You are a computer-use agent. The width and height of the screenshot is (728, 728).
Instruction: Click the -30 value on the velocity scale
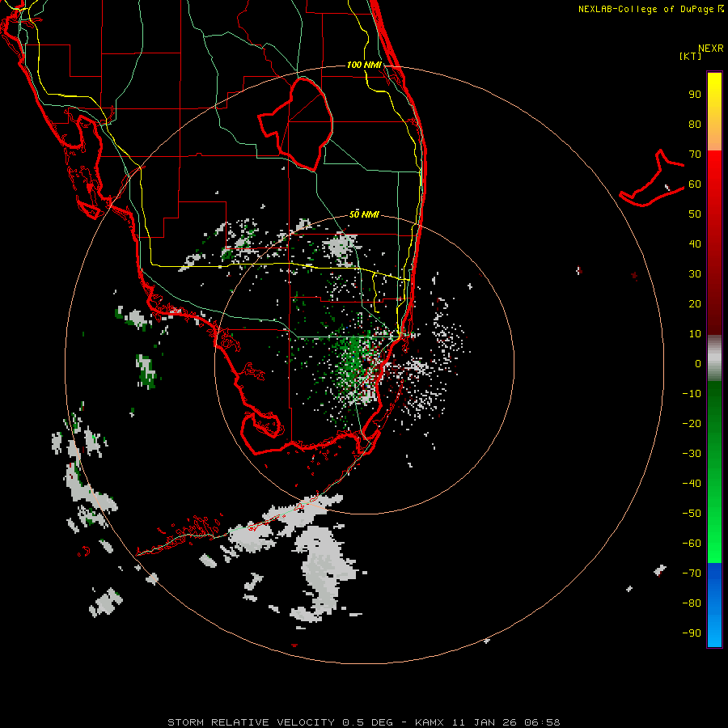[692, 454]
